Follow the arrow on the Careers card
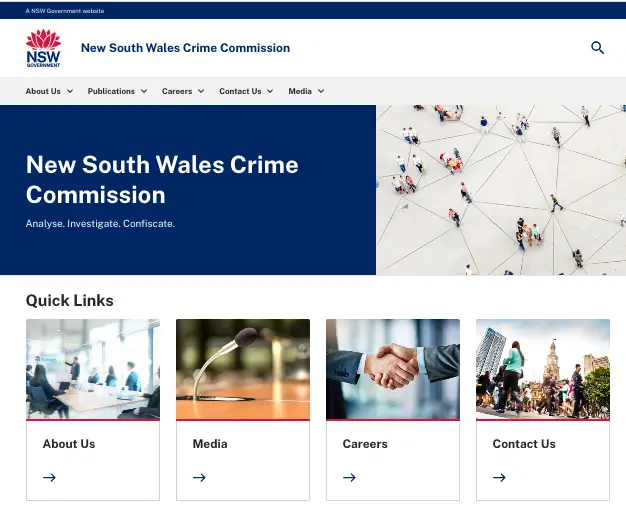This screenshot has height=518, width=626. [x=349, y=477]
